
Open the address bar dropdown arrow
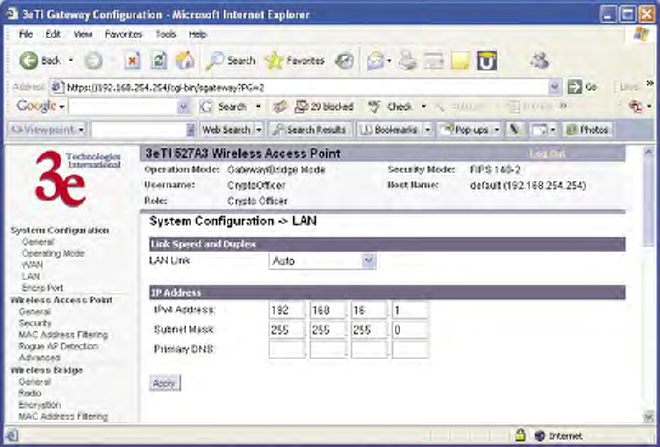click(x=554, y=87)
